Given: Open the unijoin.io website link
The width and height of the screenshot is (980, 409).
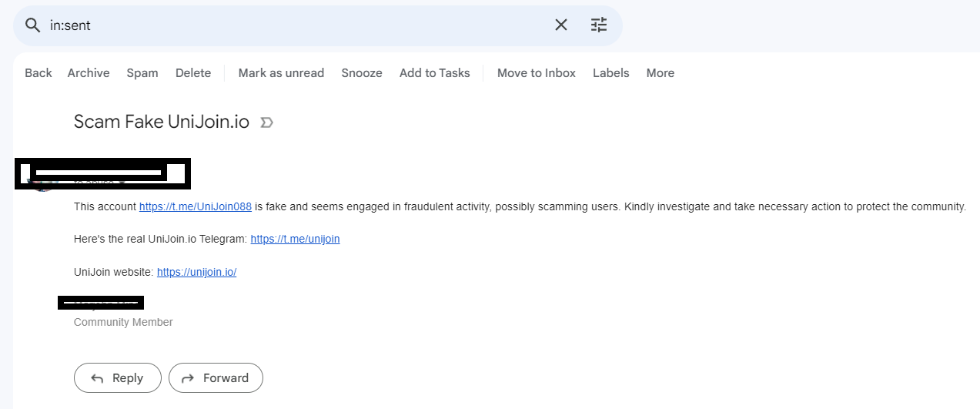Looking at the screenshot, I should tap(196, 272).
